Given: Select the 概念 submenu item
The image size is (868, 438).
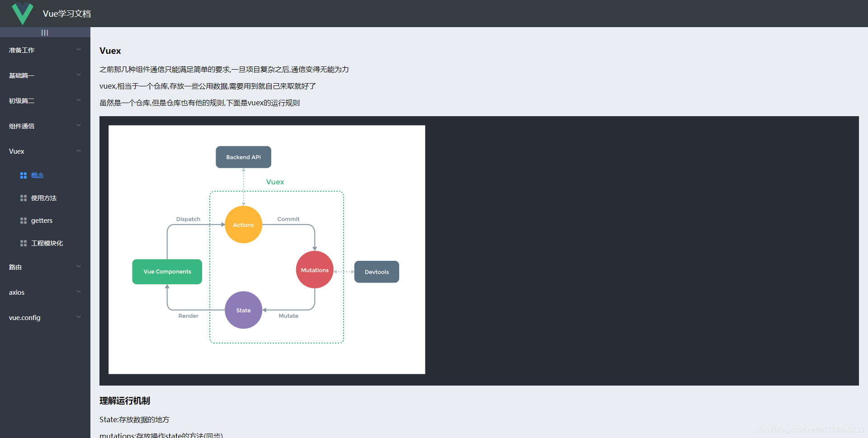Looking at the screenshot, I should pyautogui.click(x=45, y=175).
